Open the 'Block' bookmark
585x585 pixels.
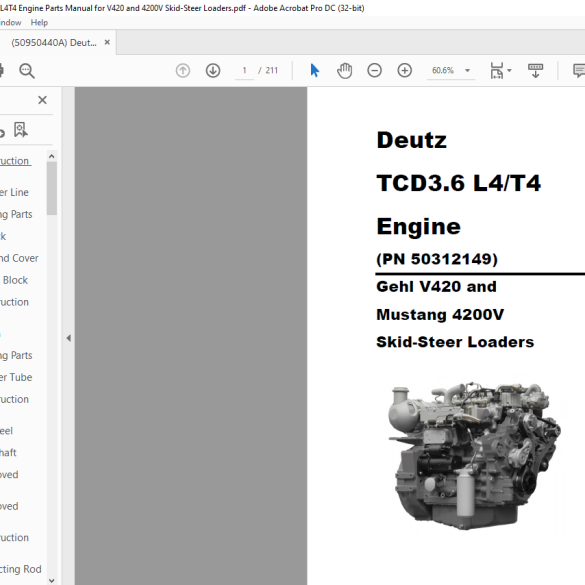(x=15, y=280)
